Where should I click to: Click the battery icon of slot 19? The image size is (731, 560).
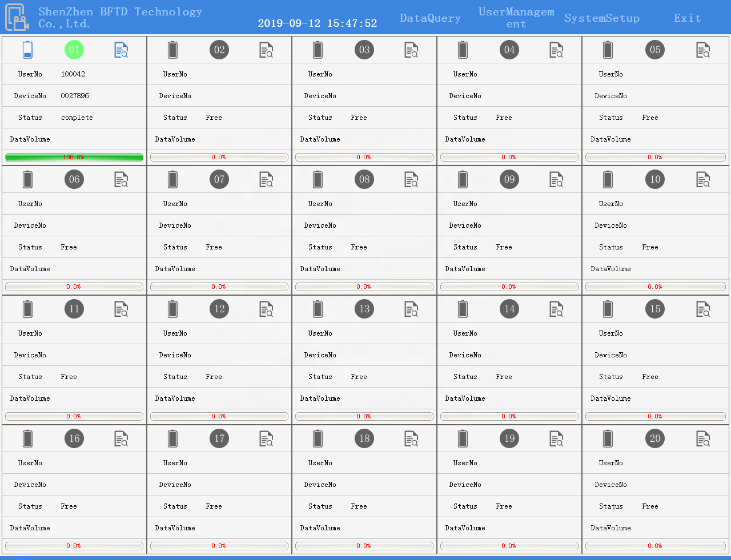(463, 438)
